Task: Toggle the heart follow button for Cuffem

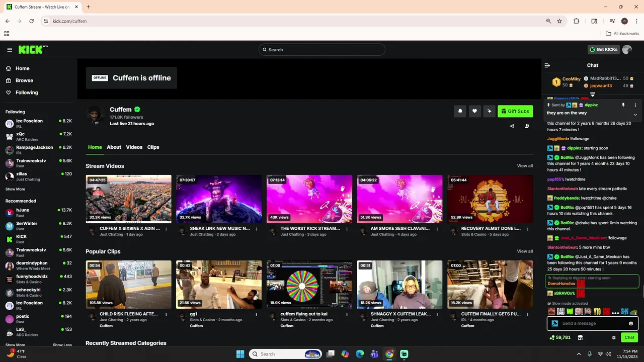Action: tap(474, 111)
